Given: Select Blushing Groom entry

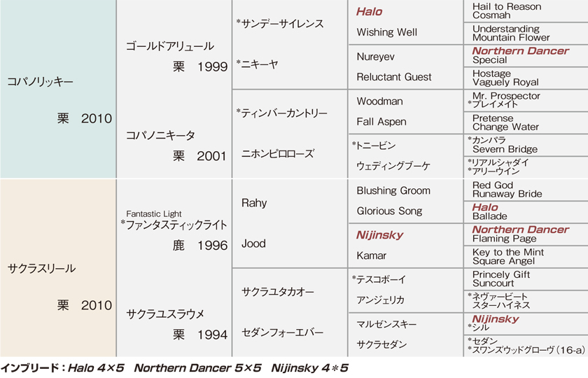Looking at the screenshot, I should coord(393,190).
